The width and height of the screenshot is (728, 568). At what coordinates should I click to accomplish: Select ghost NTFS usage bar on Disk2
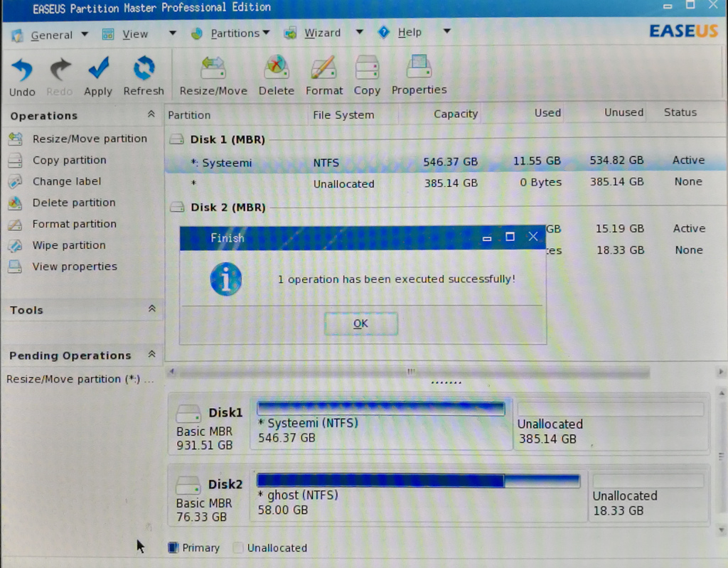[x=418, y=481]
